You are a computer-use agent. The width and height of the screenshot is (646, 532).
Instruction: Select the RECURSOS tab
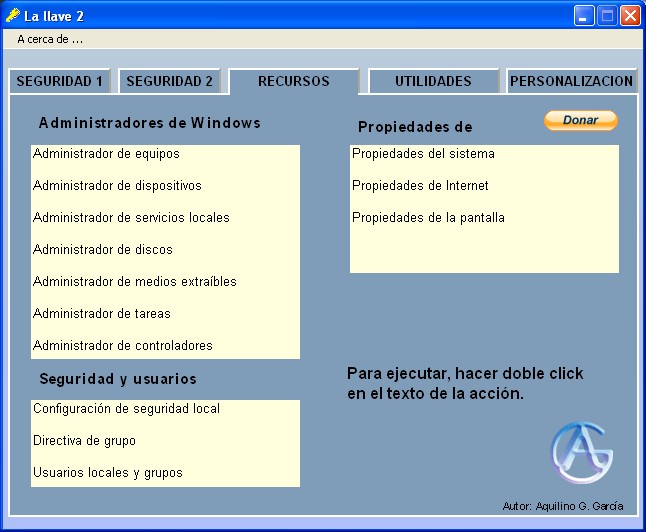tap(294, 81)
